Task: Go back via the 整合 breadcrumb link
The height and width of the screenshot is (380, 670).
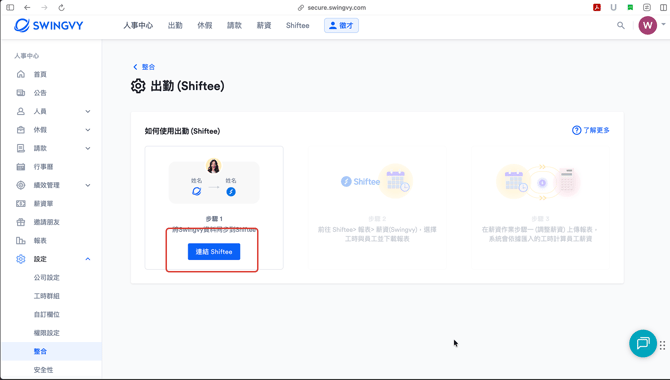Action: tap(144, 67)
